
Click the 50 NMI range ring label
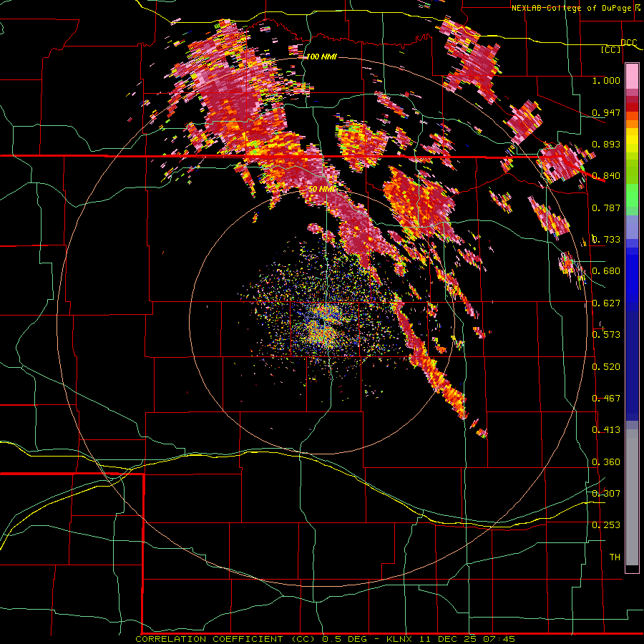tap(322, 190)
